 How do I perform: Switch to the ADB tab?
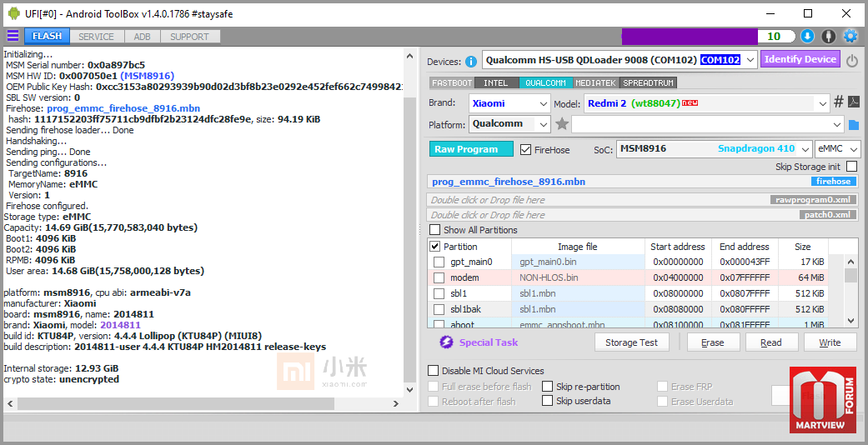[x=143, y=37]
